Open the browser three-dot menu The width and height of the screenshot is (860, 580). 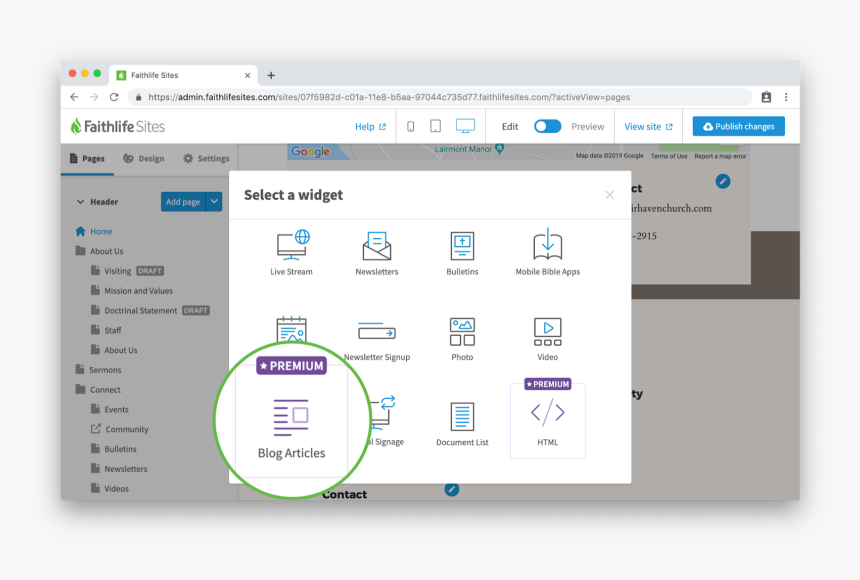786,97
